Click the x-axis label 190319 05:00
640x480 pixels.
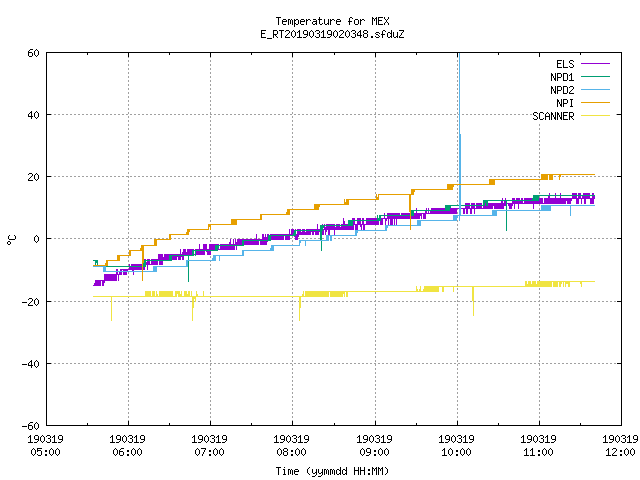point(45,446)
